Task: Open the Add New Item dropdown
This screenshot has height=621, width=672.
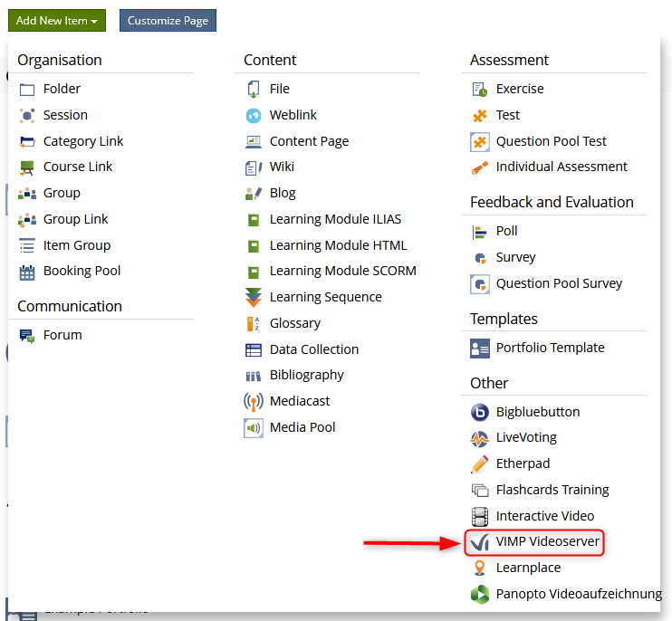Action: tap(56, 21)
